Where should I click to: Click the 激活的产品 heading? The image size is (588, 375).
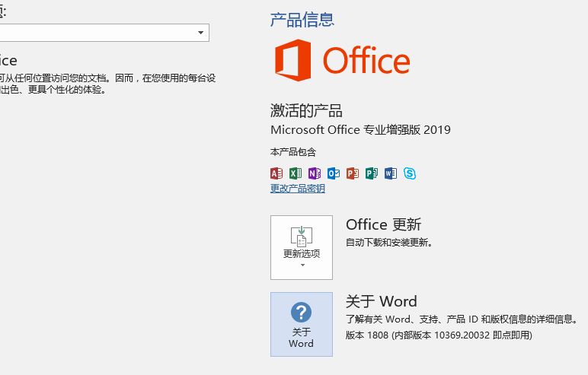(306, 110)
